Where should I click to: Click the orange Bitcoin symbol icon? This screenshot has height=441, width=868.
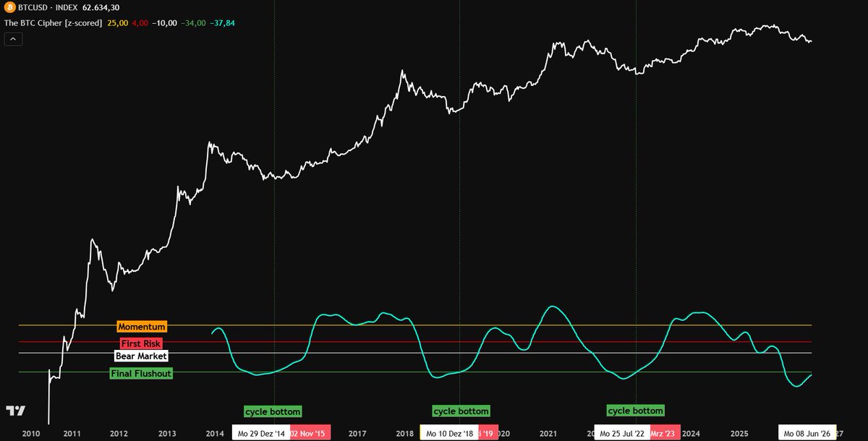(x=9, y=8)
